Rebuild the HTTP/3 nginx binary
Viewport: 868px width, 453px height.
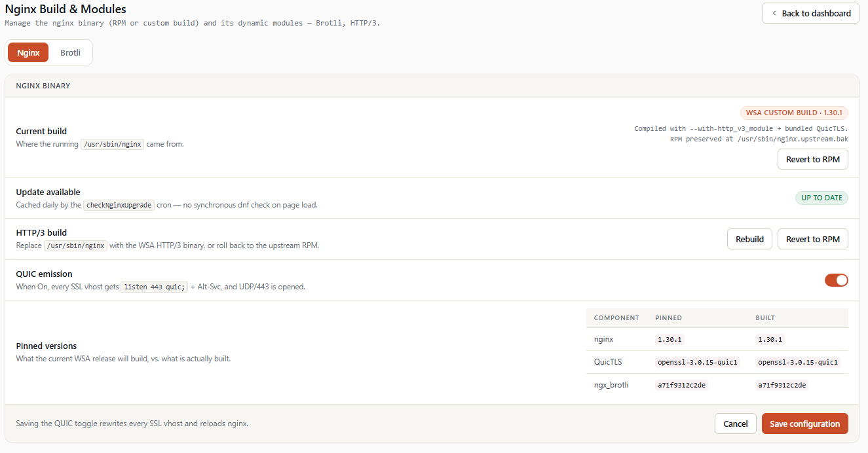749,239
